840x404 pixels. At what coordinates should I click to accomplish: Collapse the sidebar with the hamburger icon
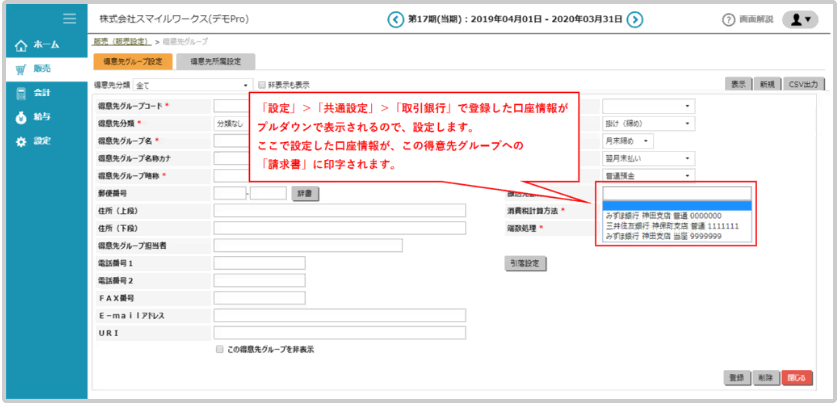[x=69, y=18]
